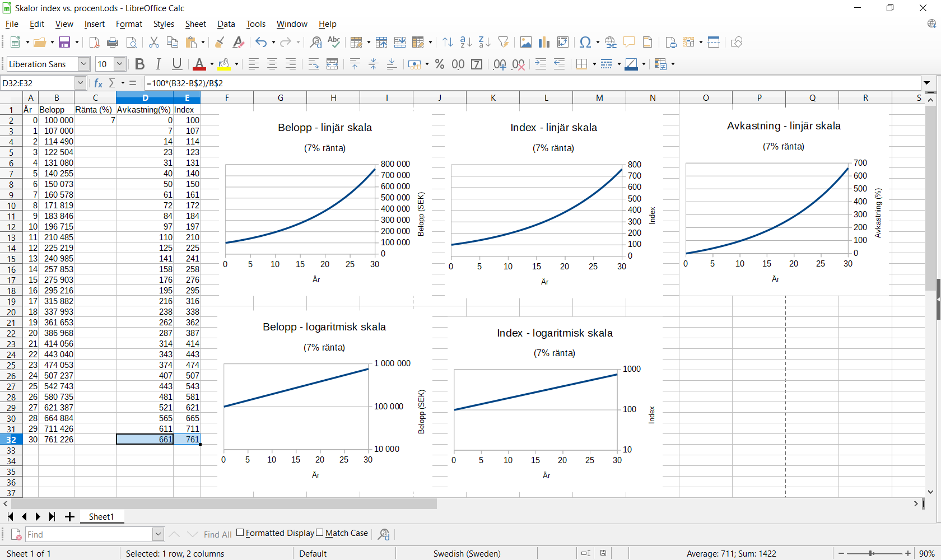Image resolution: width=941 pixels, height=560 pixels.
Task: Expand the Name Box dropdown
Action: pyautogui.click(x=80, y=83)
